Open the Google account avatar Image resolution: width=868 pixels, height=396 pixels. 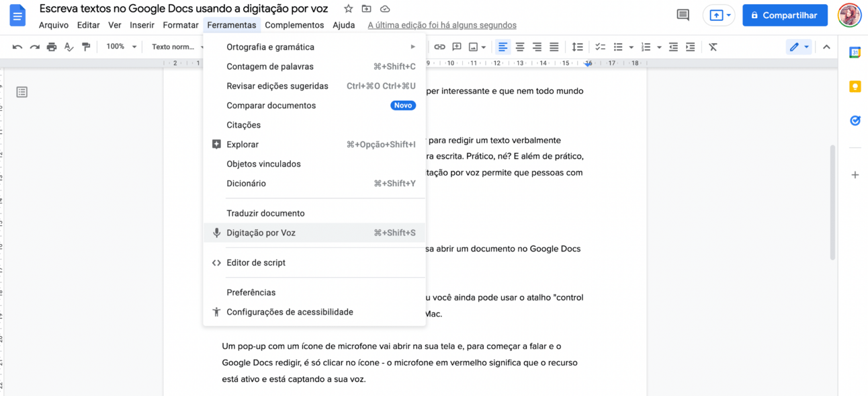pyautogui.click(x=850, y=15)
